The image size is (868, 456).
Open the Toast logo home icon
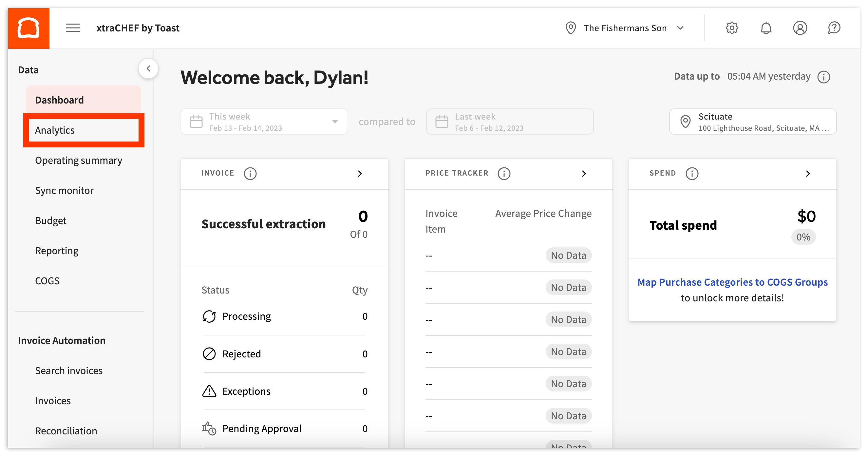tap(28, 28)
